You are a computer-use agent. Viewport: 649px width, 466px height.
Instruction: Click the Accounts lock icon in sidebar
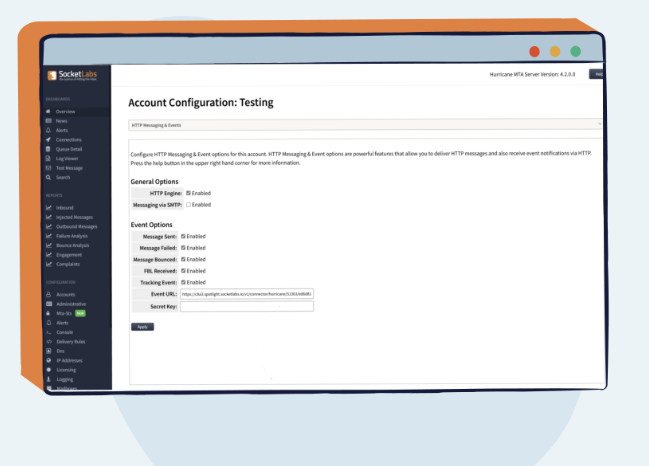pos(48,294)
